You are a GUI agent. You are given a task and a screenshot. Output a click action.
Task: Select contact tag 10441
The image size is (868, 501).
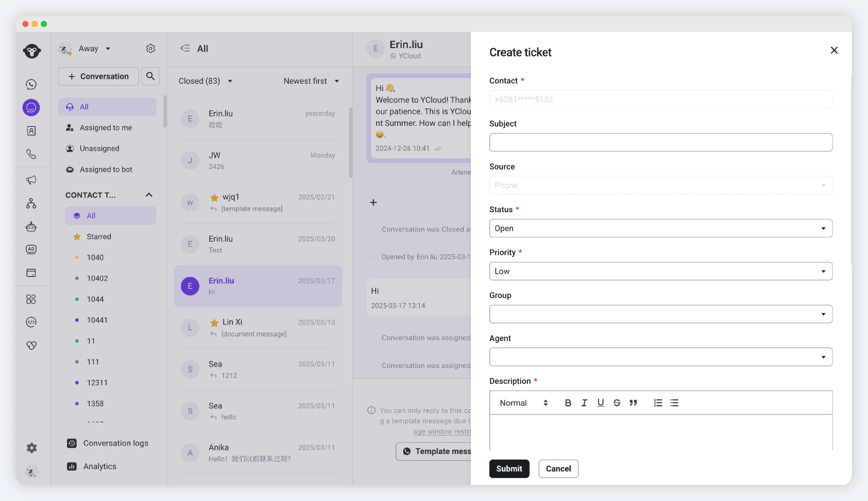click(110, 320)
